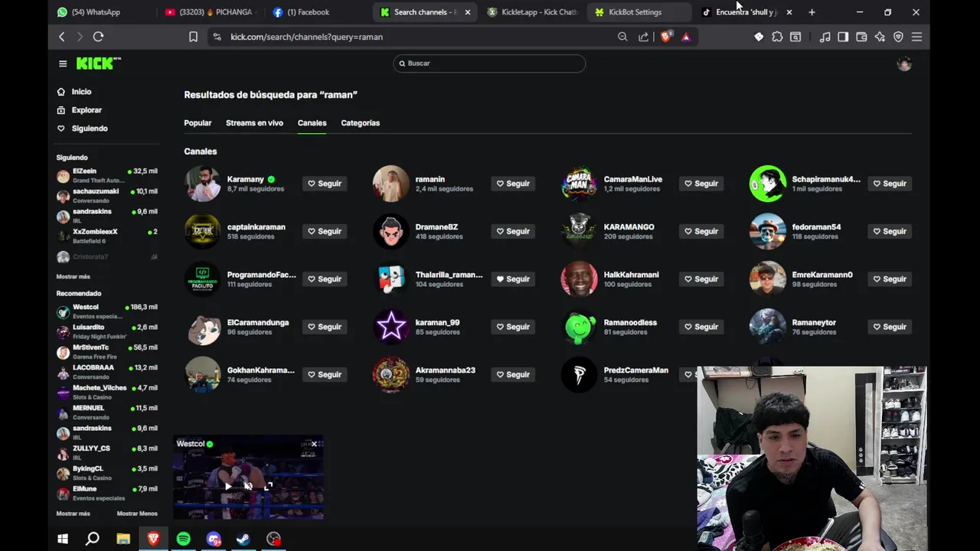Screen dimensions: 980x551
Task: Open the music note media control icon
Action: 825,37
